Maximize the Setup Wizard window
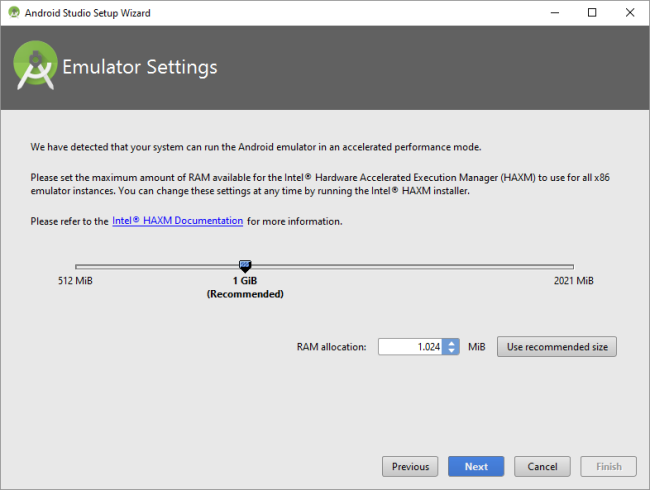650x490 pixels. point(592,12)
